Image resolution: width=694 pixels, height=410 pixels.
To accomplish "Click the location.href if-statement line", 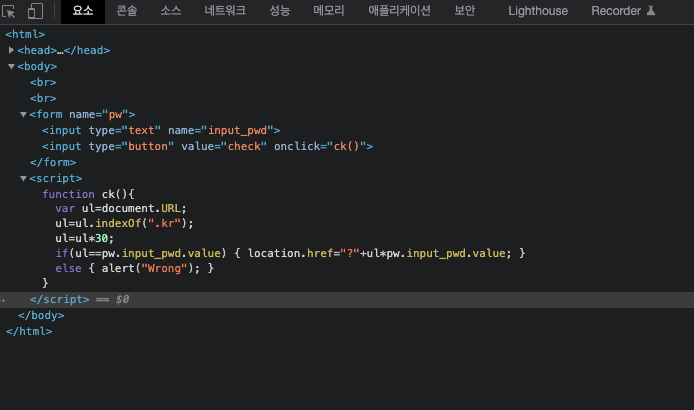I will tap(290, 253).
